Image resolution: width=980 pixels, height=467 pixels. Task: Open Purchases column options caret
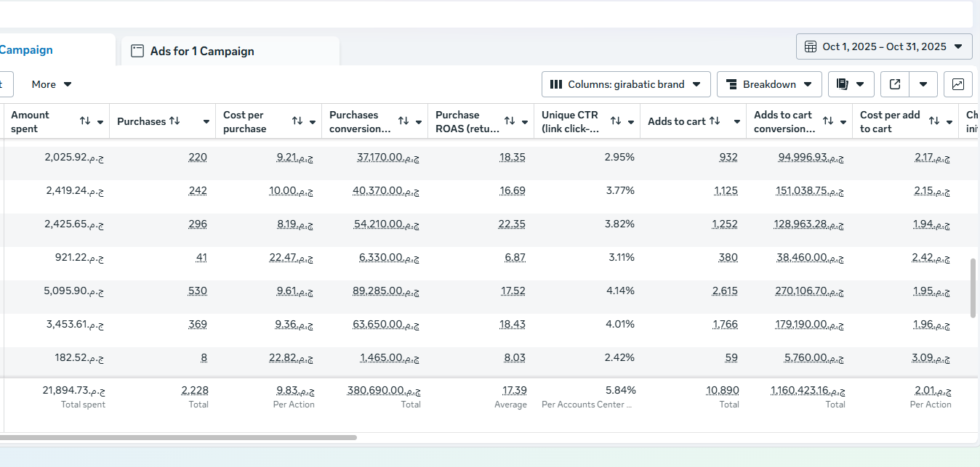206,122
